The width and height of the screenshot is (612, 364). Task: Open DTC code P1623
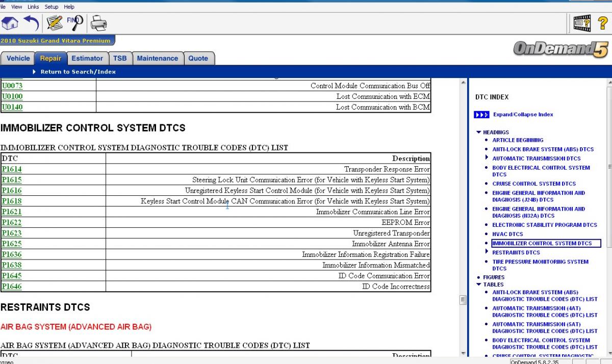click(x=12, y=233)
